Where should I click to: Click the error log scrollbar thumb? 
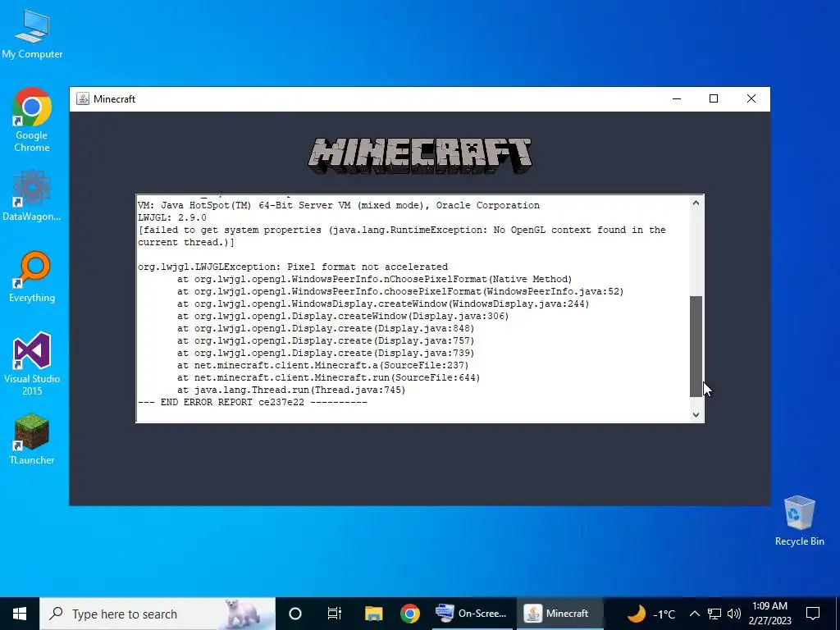click(x=696, y=347)
